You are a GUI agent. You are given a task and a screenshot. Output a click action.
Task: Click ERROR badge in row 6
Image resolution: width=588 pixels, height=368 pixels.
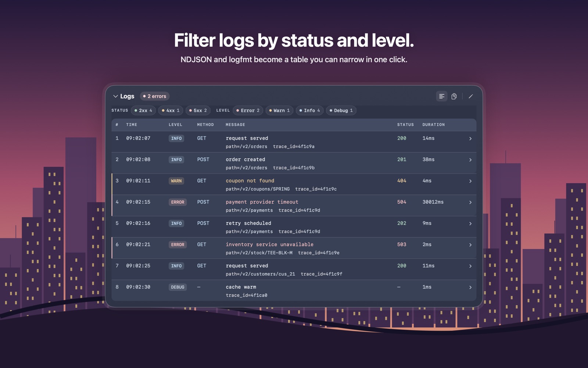click(x=178, y=245)
